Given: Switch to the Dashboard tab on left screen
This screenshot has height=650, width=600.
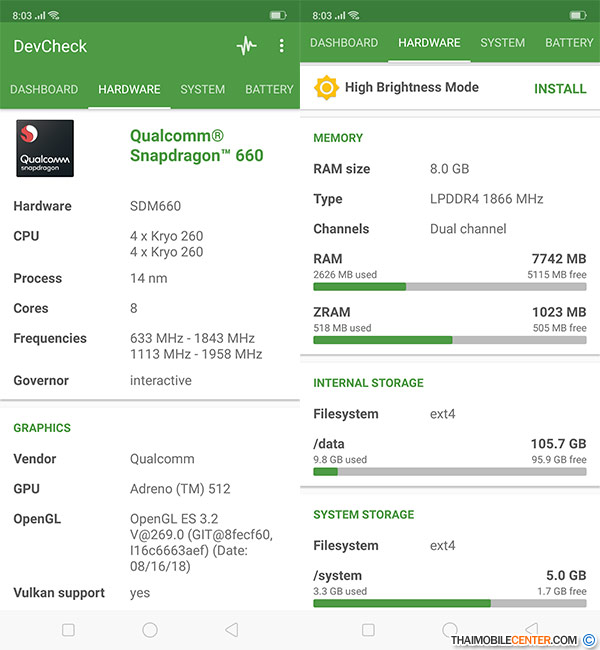Looking at the screenshot, I should pyautogui.click(x=43, y=89).
